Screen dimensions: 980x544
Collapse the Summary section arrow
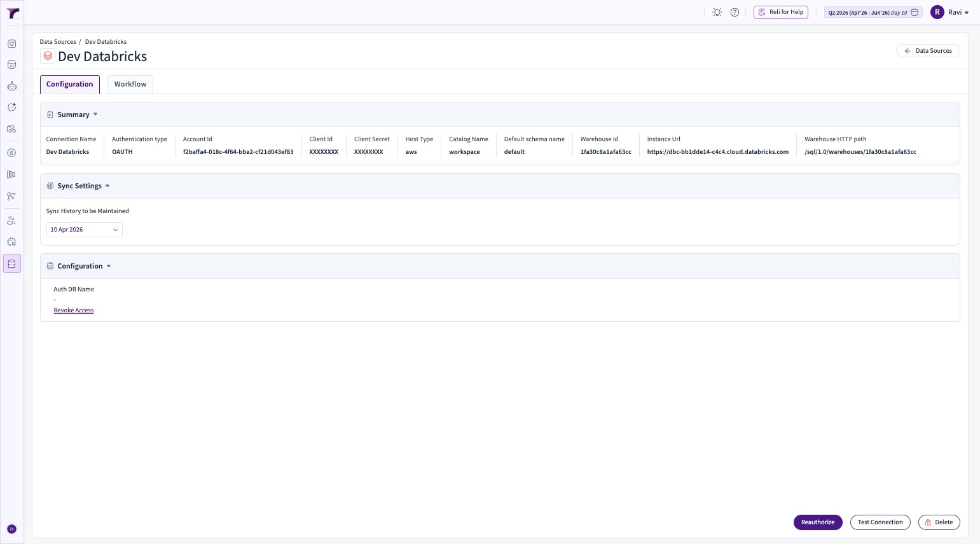[x=95, y=115]
